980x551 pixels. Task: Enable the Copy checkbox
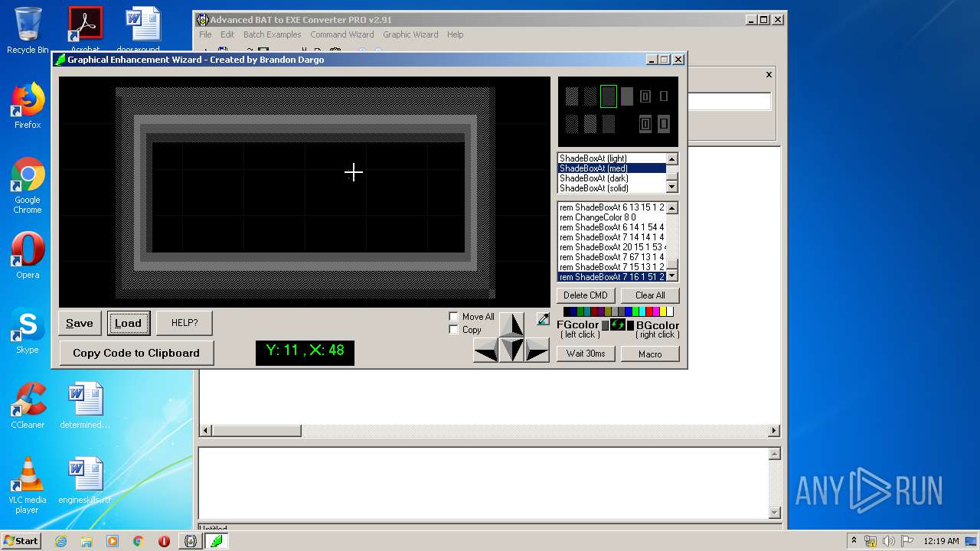pos(453,330)
